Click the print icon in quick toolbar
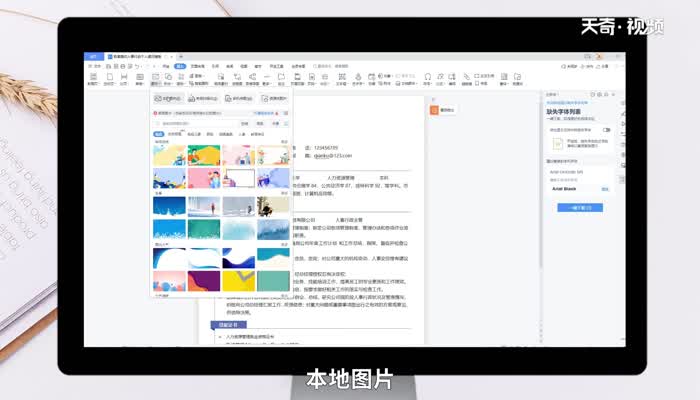The image size is (700, 400). coord(123,67)
